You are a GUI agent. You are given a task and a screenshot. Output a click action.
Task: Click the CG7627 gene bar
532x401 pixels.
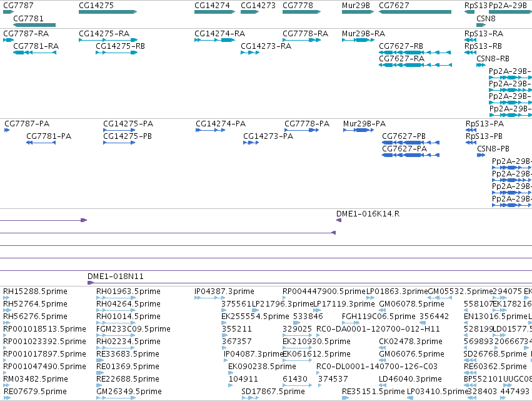(x=415, y=12)
